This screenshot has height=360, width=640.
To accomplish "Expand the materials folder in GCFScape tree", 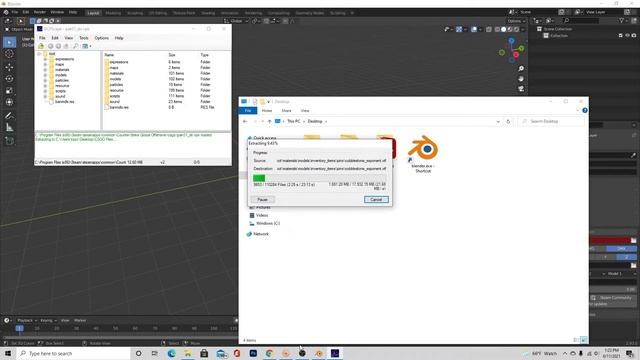I will point(45,70).
